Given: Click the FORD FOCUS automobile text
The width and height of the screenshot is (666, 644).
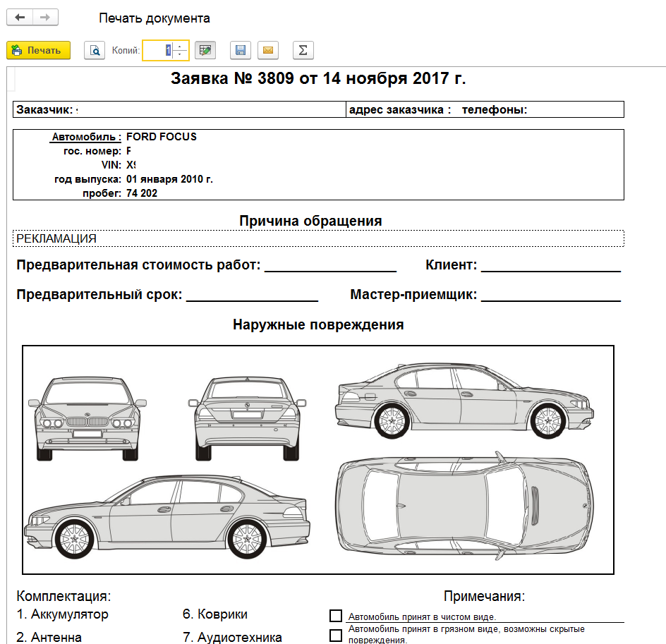Looking at the screenshot, I should click(161, 137).
